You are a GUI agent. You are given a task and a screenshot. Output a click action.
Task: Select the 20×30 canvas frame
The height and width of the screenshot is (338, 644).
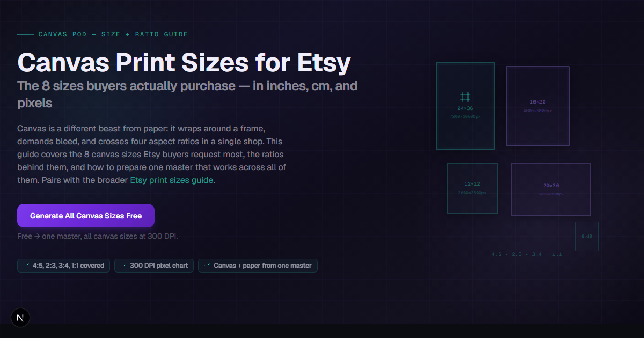point(551,189)
